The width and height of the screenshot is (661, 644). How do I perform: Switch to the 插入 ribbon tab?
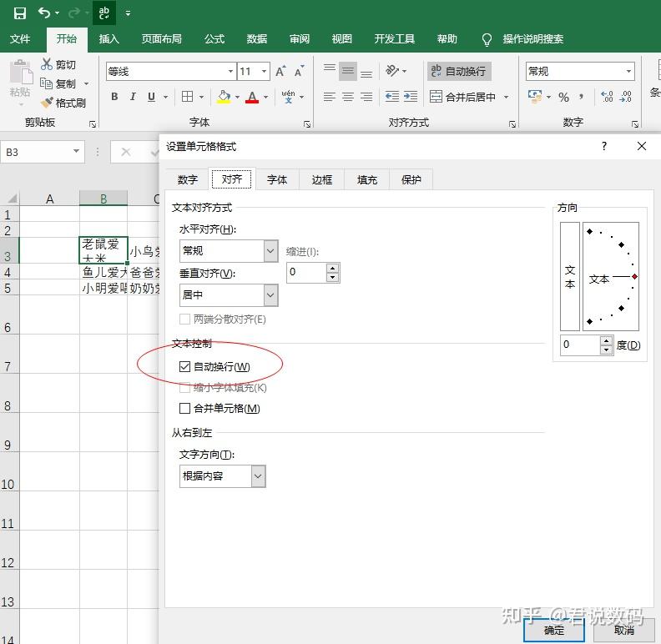(109, 38)
